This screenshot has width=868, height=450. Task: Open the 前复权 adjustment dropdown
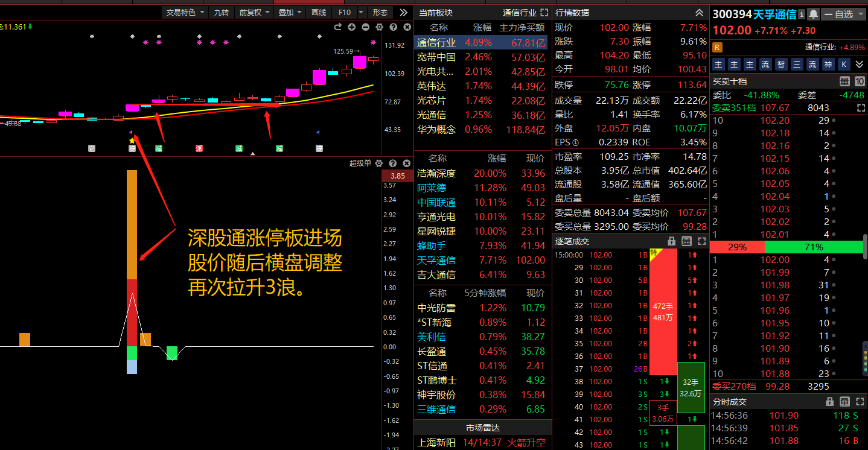point(255,12)
